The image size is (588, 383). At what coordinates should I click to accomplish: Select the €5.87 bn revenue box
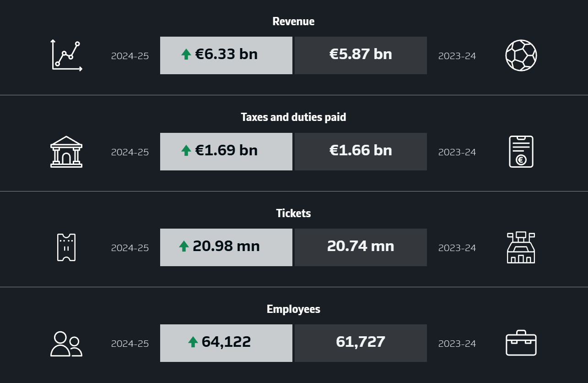(361, 55)
